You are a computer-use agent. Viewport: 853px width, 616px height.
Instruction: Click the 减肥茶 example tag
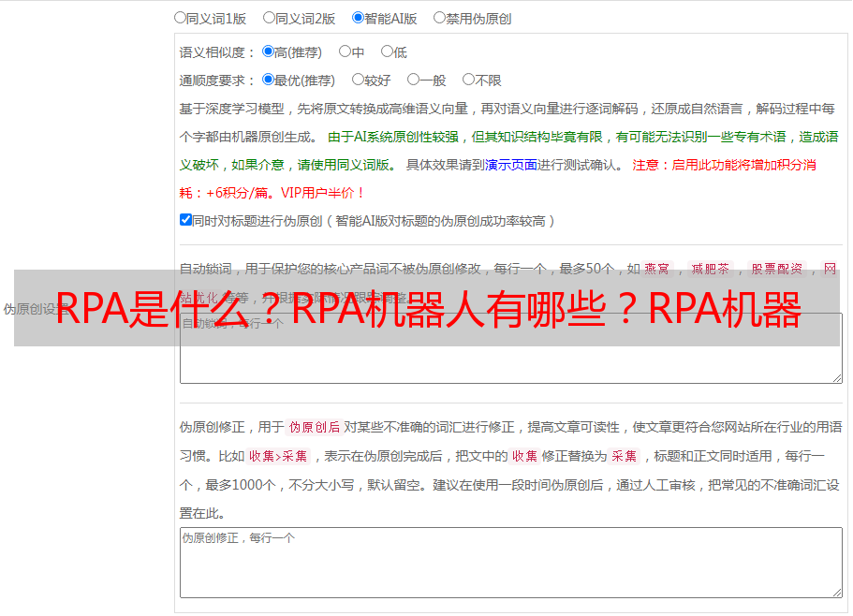[710, 269]
